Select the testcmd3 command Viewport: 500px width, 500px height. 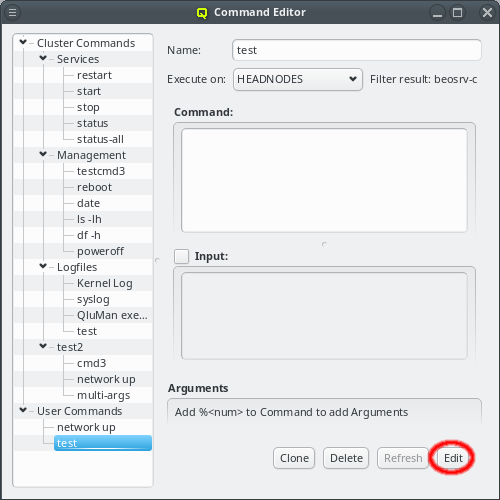(101, 171)
